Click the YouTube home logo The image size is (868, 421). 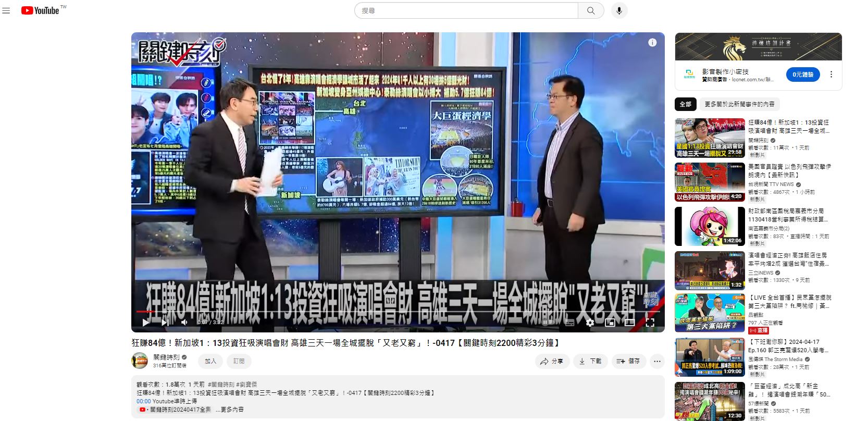[41, 10]
